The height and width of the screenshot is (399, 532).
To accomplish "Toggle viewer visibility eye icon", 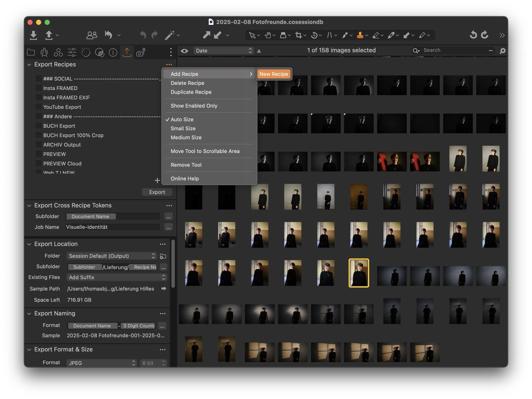I will [x=184, y=51].
